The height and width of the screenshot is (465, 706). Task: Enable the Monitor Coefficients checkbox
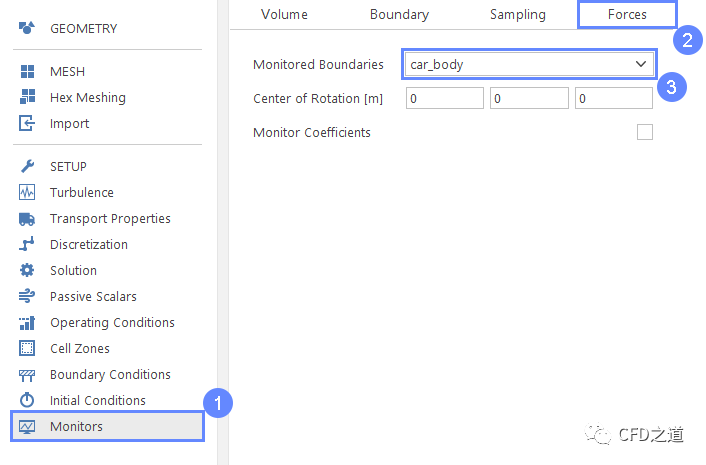[645, 132]
